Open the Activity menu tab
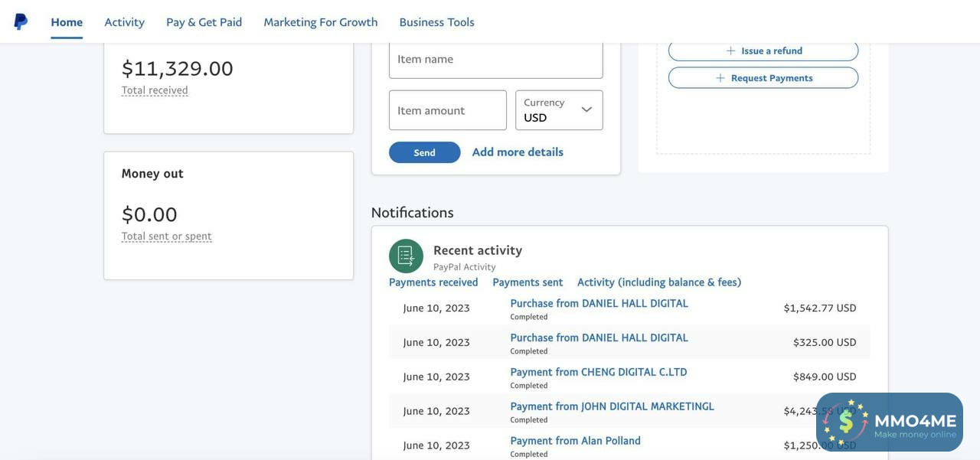The height and width of the screenshot is (460, 980). (x=124, y=22)
